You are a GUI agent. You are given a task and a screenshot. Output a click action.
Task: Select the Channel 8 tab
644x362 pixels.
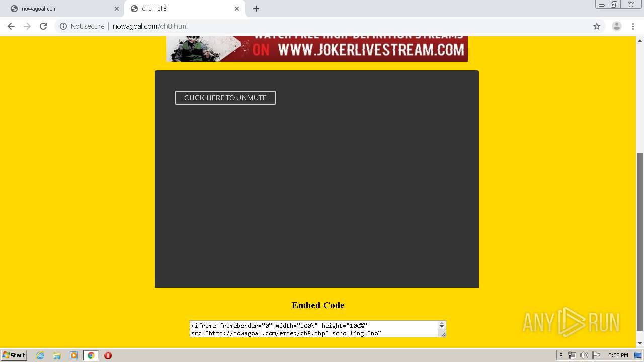click(x=184, y=9)
